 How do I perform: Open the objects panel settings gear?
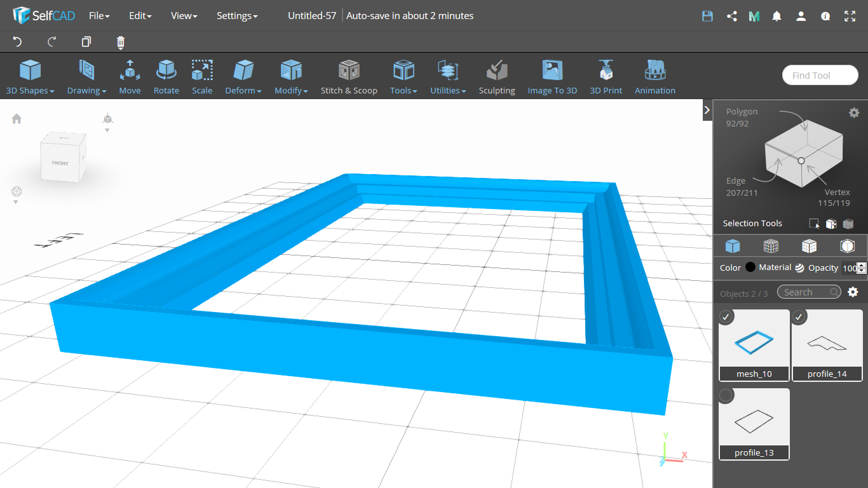click(x=853, y=292)
